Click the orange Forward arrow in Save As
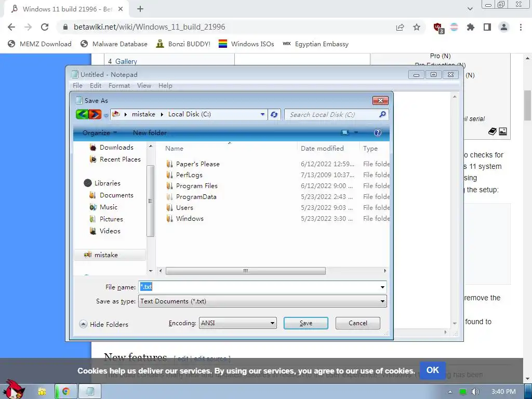The width and height of the screenshot is (532, 399). click(x=95, y=114)
